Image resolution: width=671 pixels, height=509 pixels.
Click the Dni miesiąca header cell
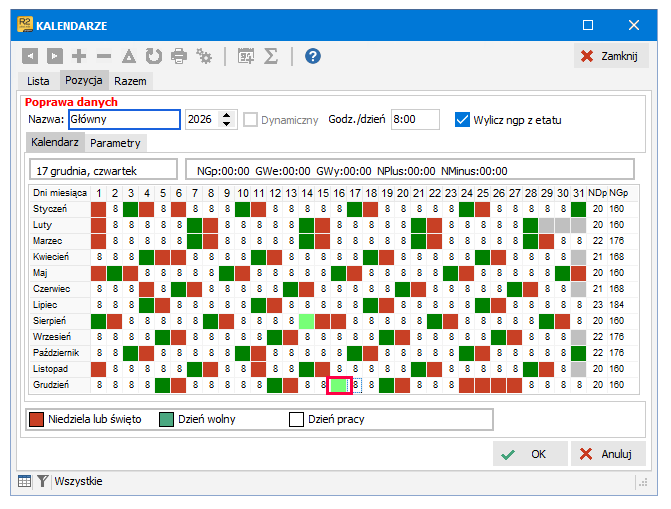[60, 193]
